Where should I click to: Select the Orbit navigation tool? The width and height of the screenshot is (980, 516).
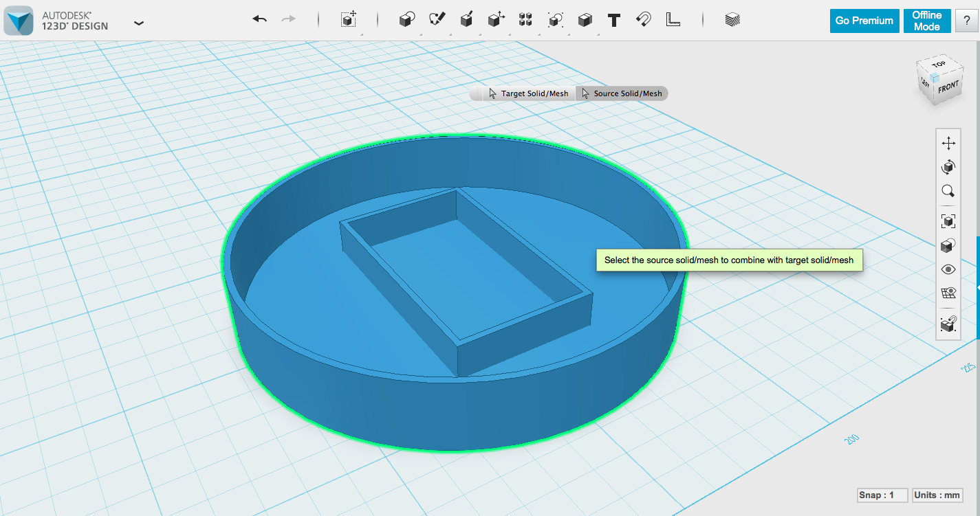point(948,167)
